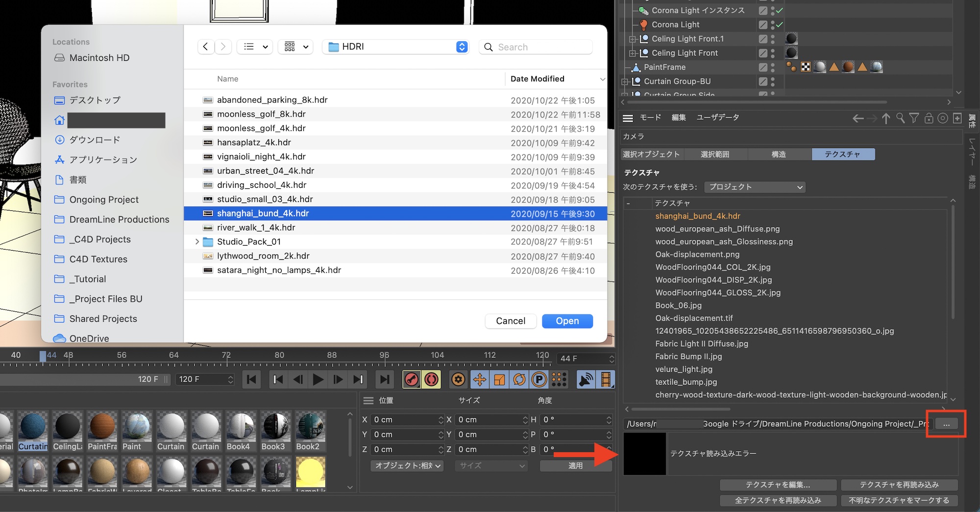Open the プロジェクト texture source dropdown
980x512 pixels.
(755, 187)
